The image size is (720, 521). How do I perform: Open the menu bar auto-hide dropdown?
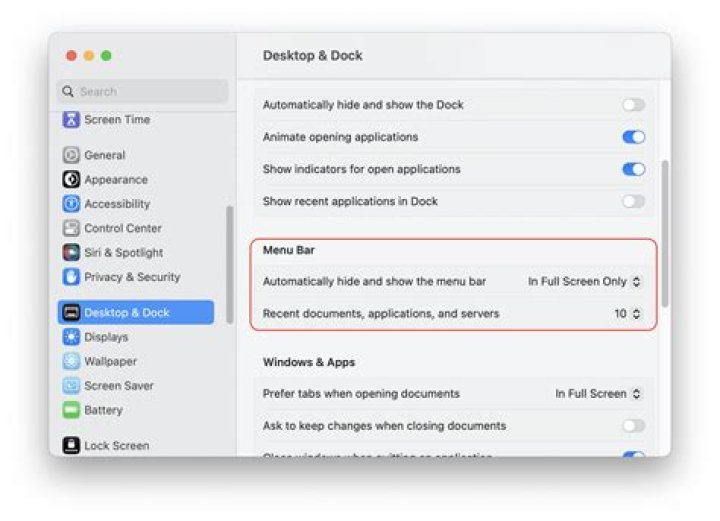click(585, 282)
